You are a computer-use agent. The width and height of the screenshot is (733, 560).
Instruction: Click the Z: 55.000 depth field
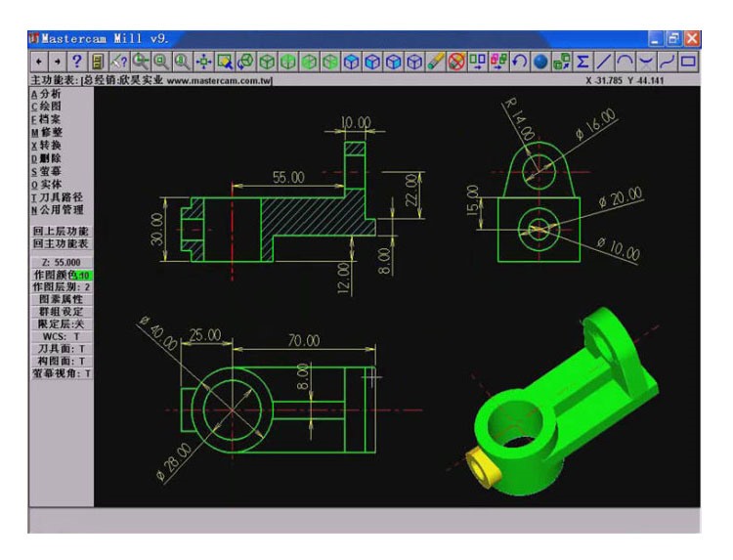61,263
